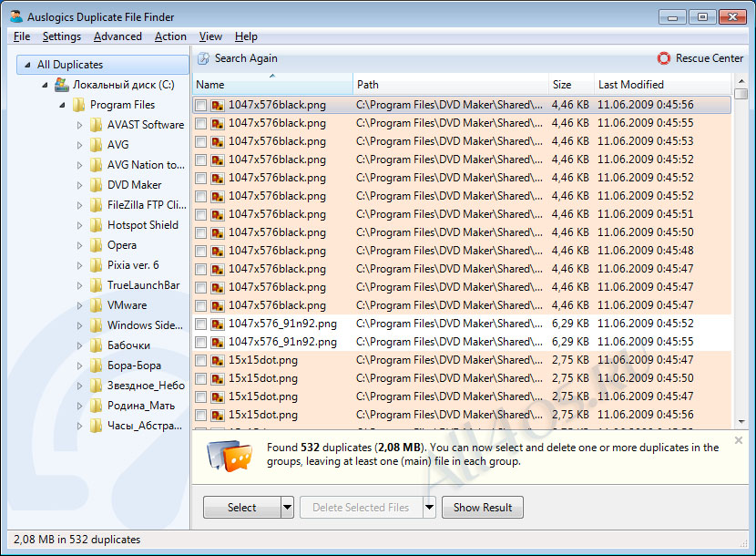This screenshot has height=556, width=756.
Task: Open the Settings menu
Action: 62,36
